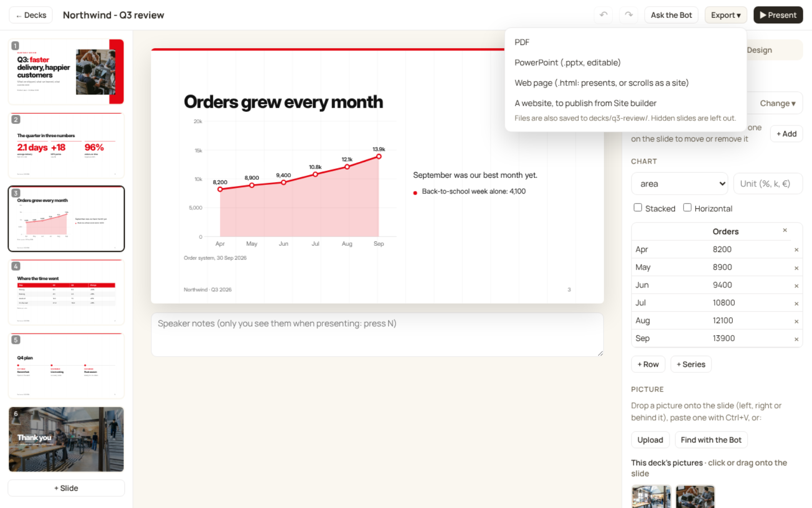Delete the Apr row with its ×
The height and width of the screenshot is (508, 812).
click(x=796, y=250)
